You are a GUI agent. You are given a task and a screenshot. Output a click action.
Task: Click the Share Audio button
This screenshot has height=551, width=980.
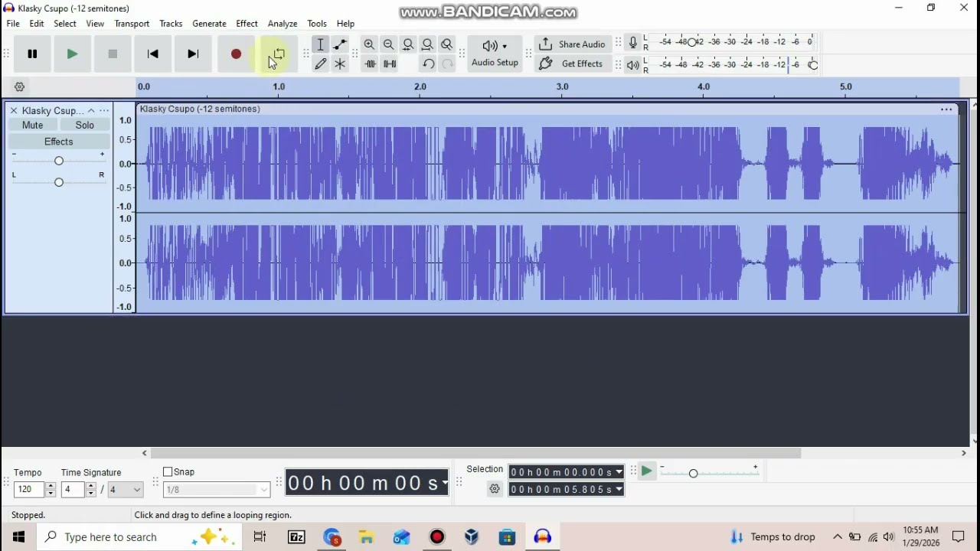pos(572,44)
